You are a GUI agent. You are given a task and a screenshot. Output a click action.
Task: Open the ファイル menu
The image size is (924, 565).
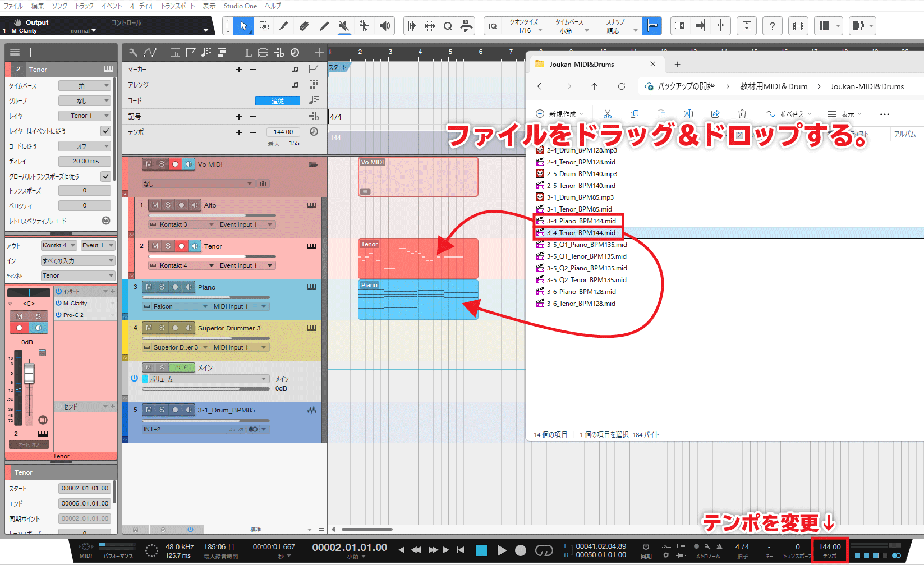pyautogui.click(x=13, y=6)
